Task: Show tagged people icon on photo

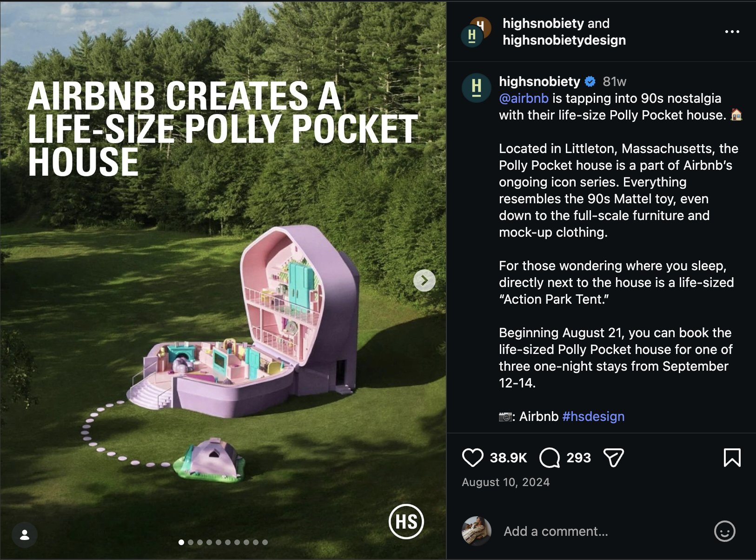Action: tap(25, 535)
